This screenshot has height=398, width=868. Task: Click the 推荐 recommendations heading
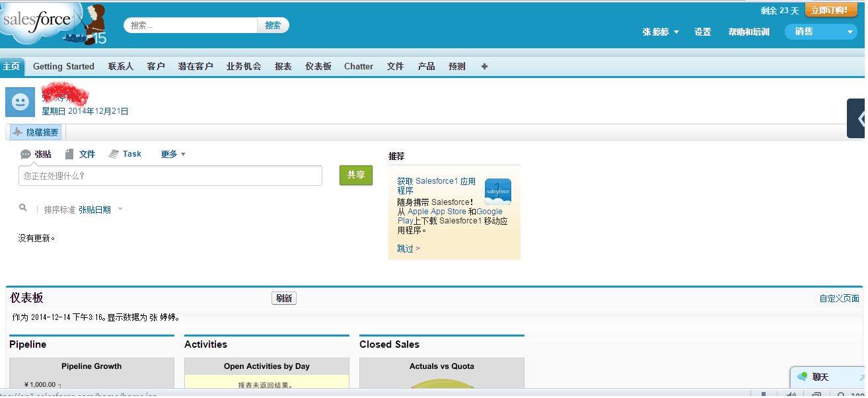coord(396,156)
